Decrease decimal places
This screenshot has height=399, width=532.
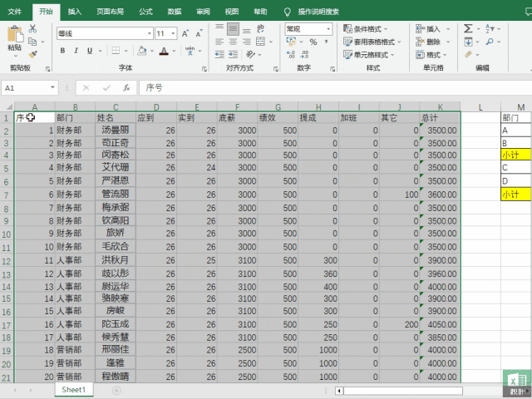(305, 54)
